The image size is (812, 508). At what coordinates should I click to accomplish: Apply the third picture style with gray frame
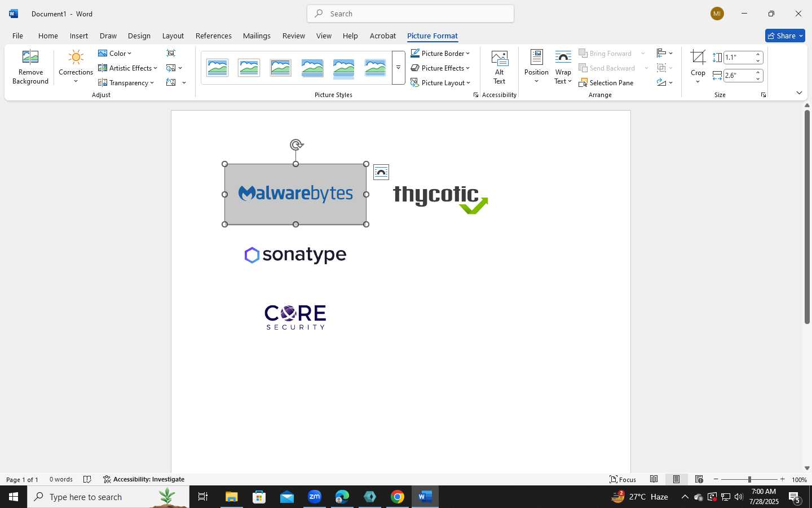click(x=281, y=68)
